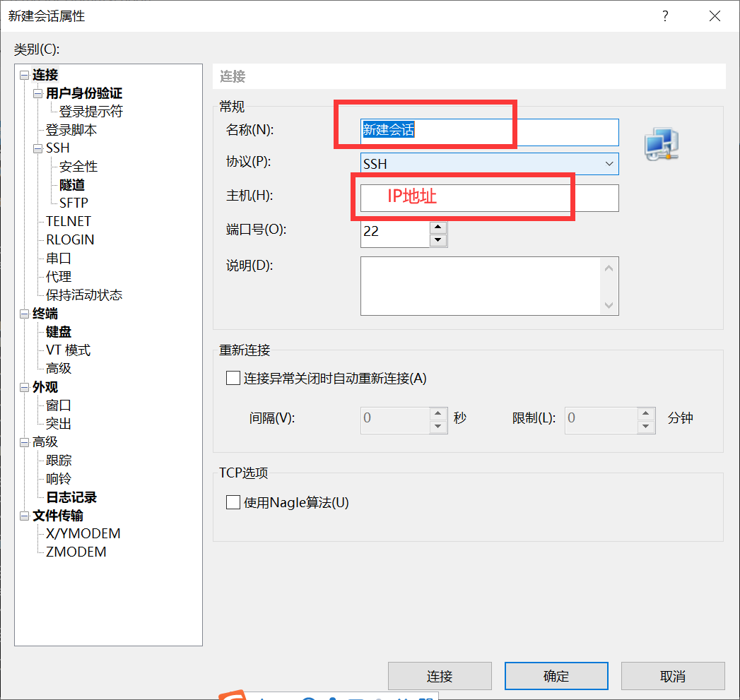Select 安全性 tree item
This screenshot has height=700, width=740.
(x=78, y=167)
